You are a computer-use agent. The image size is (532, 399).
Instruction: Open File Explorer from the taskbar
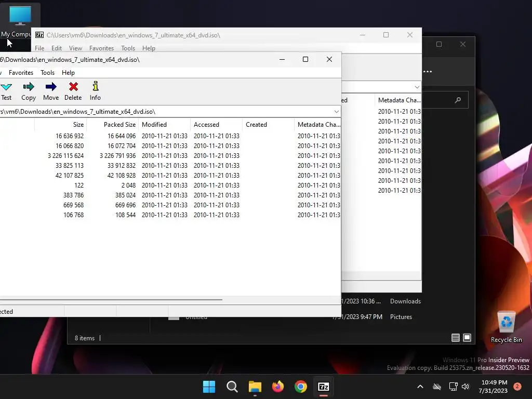tap(255, 387)
